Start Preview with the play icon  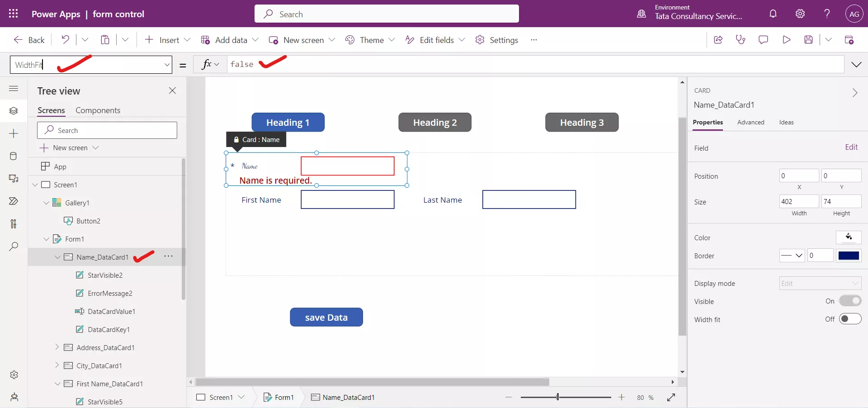tap(787, 40)
